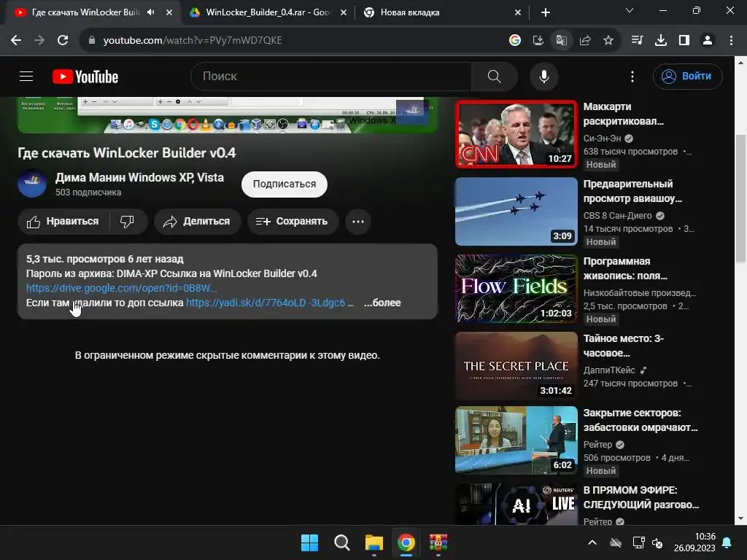This screenshot has height=560, width=747.
Task: Open the drive.google.com description link
Action: tap(122, 288)
